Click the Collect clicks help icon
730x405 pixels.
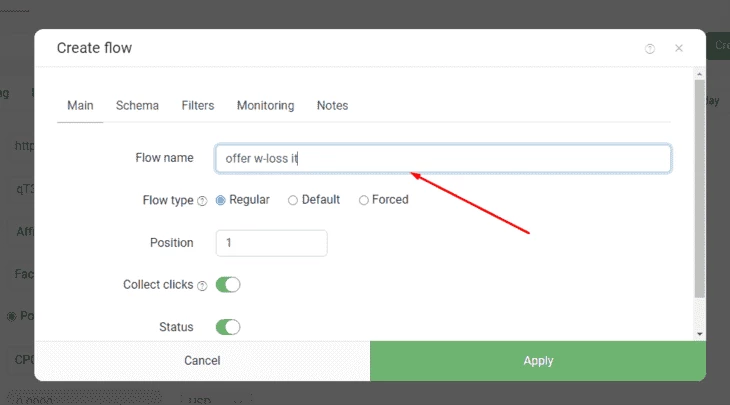(x=202, y=286)
